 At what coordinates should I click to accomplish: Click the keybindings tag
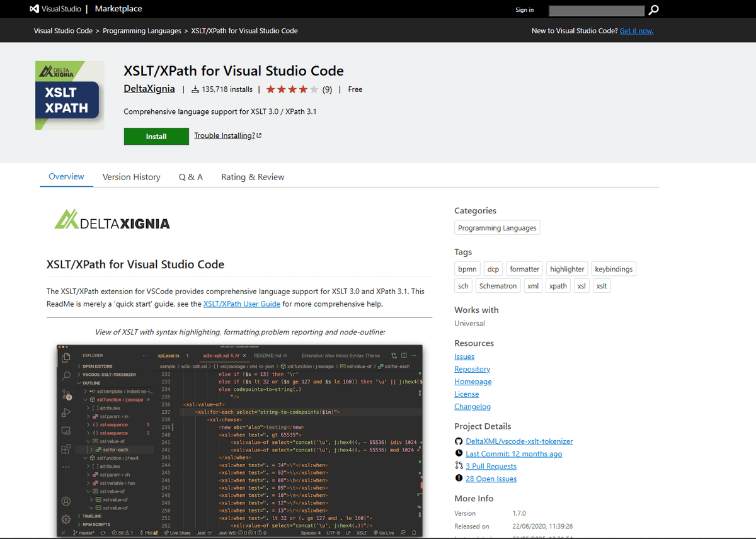point(614,269)
